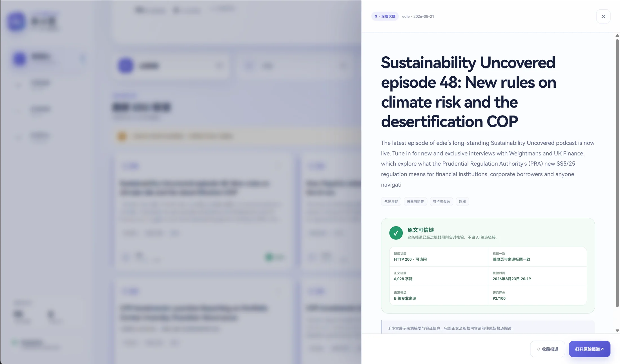This screenshot has height=364, width=620.
Task: Click the verification note mentioning 'AI 编造链接'
Action: (453, 237)
